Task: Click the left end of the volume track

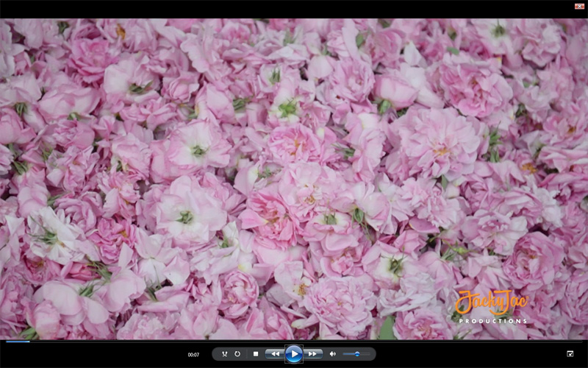Action: point(344,354)
